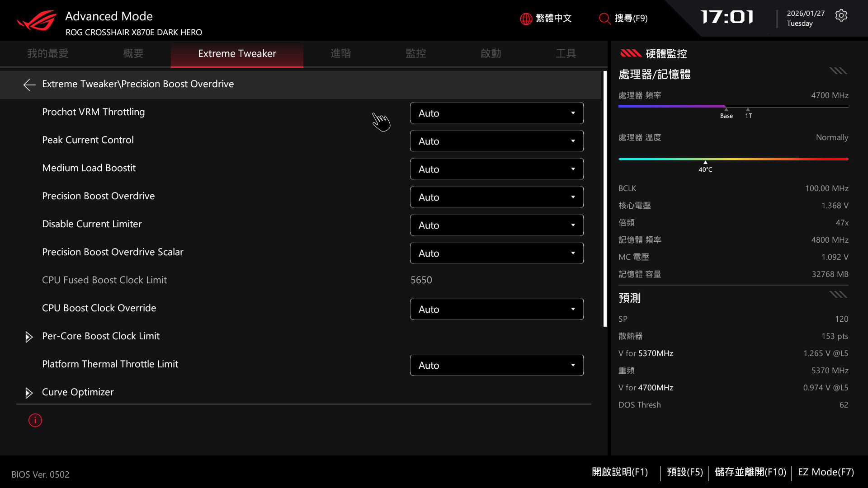Open the Precision Boost Overdrive Scalar dropdown
868x488 pixels.
click(x=496, y=253)
